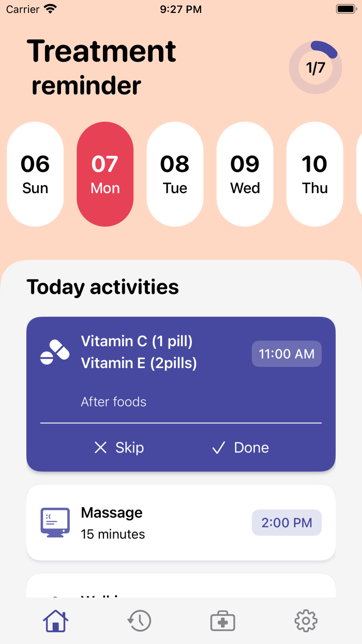Click the Vitamin C (1 pill) text
The image size is (362, 644).
click(x=137, y=341)
